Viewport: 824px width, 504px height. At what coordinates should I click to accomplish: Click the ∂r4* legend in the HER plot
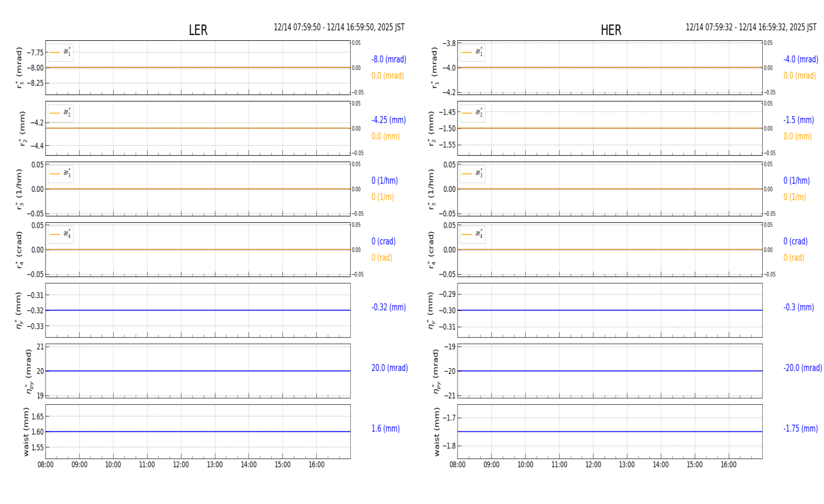click(473, 235)
